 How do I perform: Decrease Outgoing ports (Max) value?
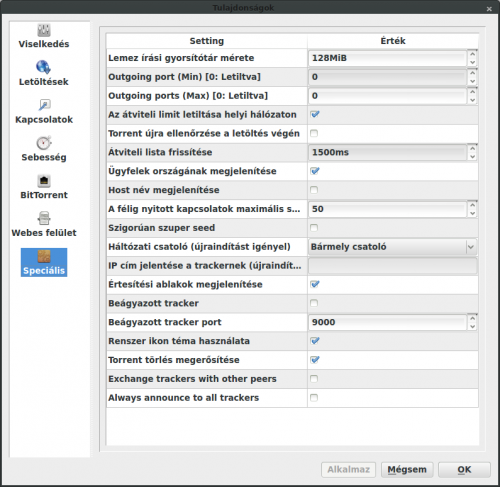click(472, 100)
